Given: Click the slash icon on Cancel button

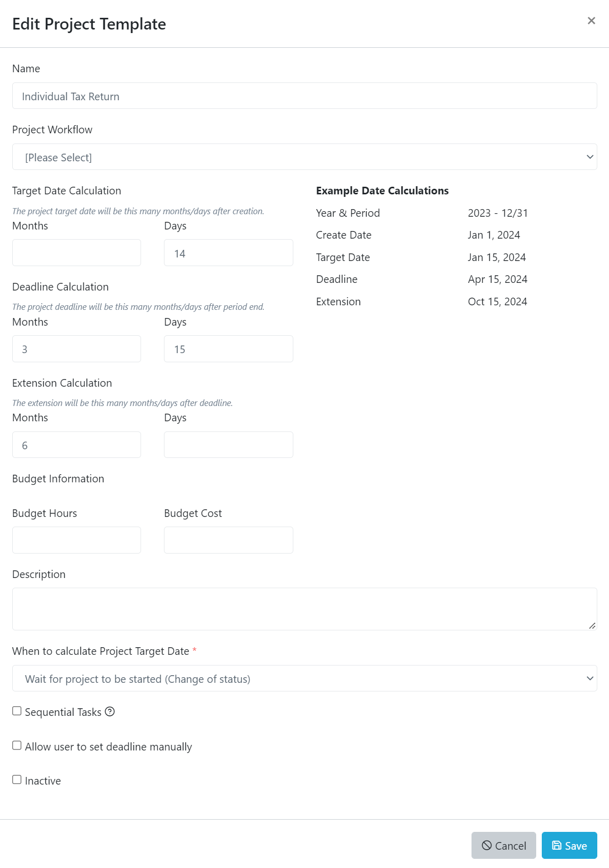Looking at the screenshot, I should (487, 845).
